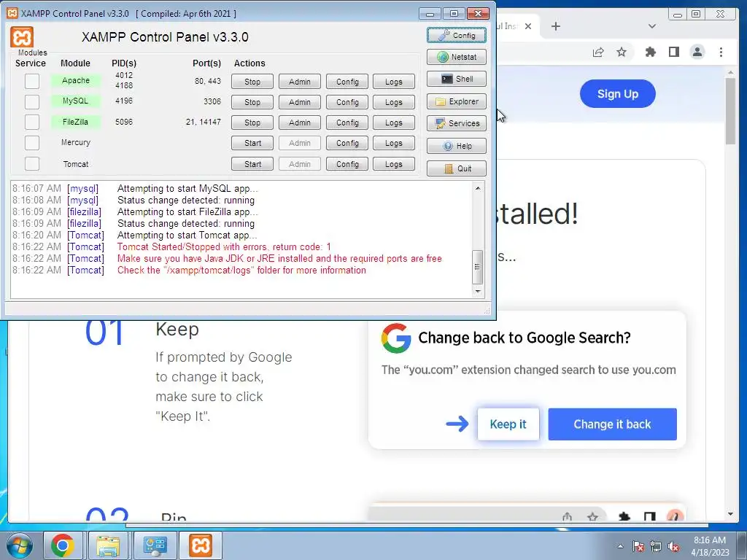Screen dimensions: 747x560
Task: Open the MySQL Config button
Action: point(347,102)
